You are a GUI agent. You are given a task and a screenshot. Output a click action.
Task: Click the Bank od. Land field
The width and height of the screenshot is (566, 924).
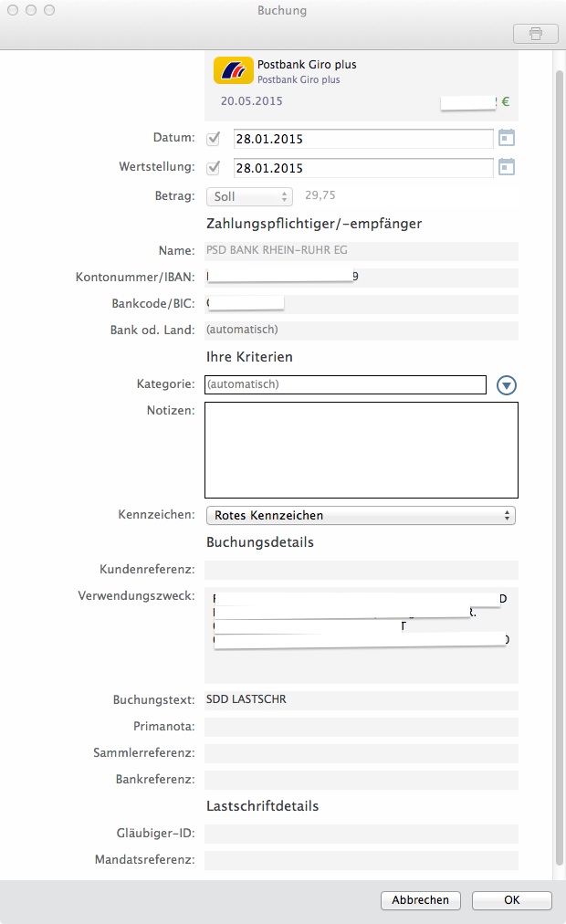point(361,331)
